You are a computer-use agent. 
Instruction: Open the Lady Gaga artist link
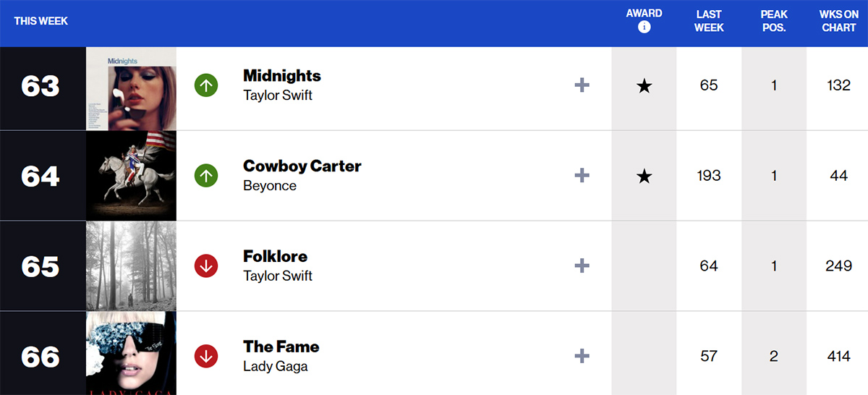[276, 366]
